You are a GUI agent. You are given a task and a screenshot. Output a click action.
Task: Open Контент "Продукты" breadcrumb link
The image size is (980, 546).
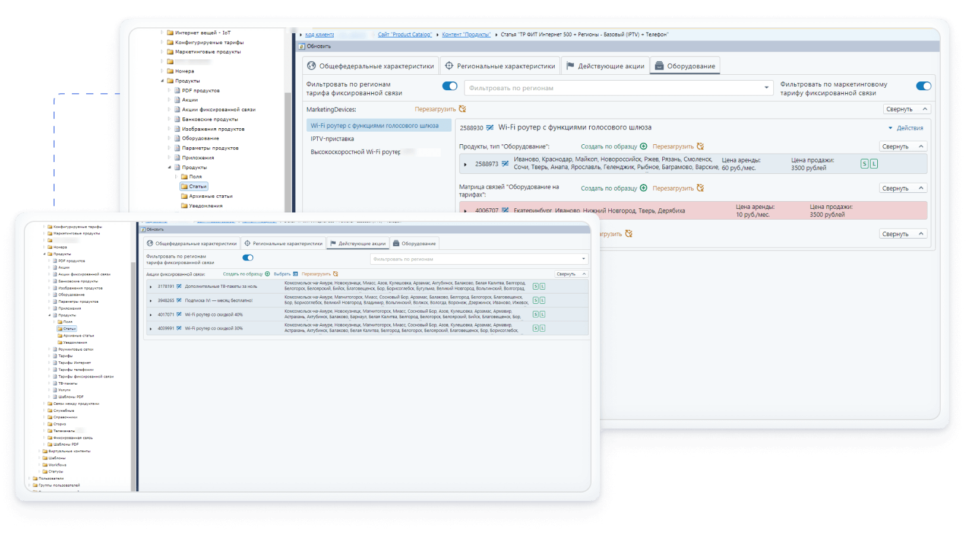[466, 34]
